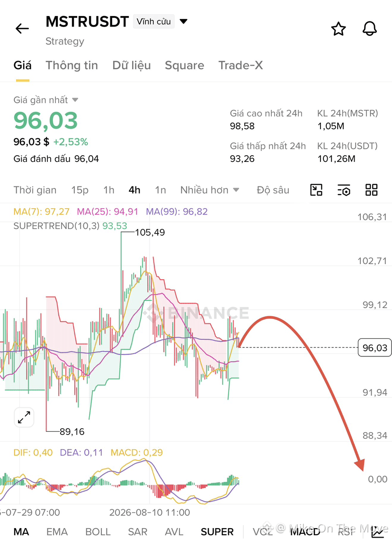The width and height of the screenshot is (392, 540).
Task: Click the Strategy subtitle
Action: 65,41
